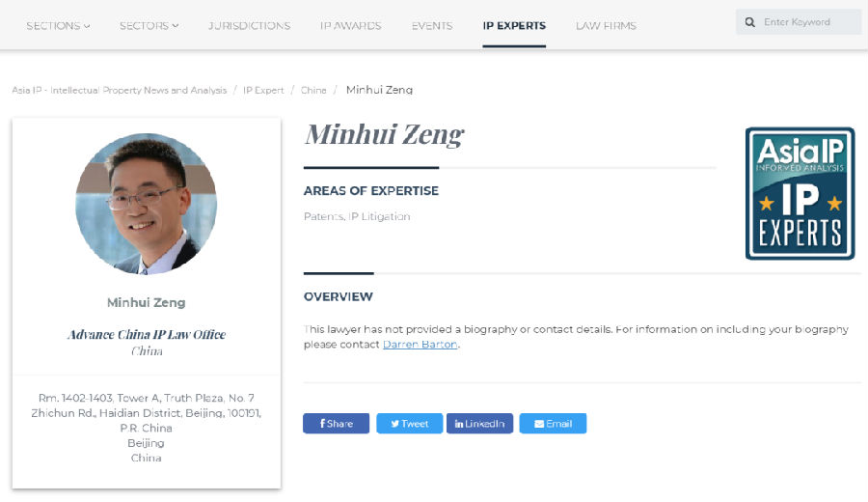The height and width of the screenshot is (502, 868).
Task: Click the search magnifier icon
Action: [750, 22]
